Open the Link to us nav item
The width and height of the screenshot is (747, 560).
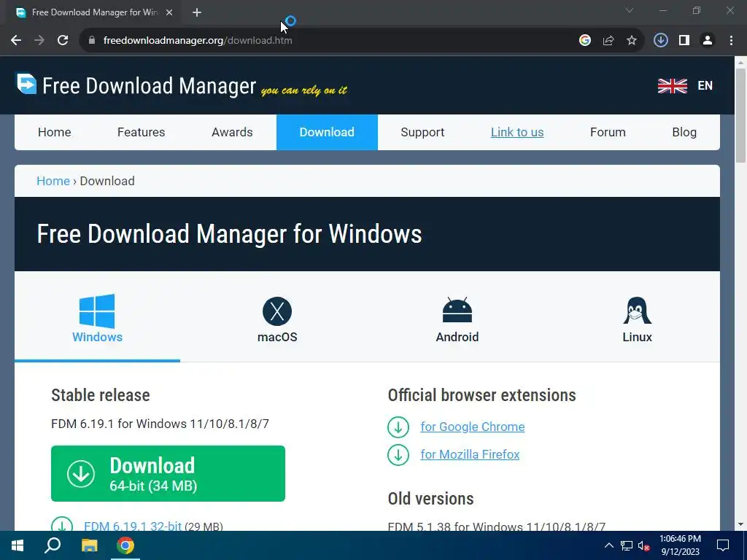tap(517, 132)
